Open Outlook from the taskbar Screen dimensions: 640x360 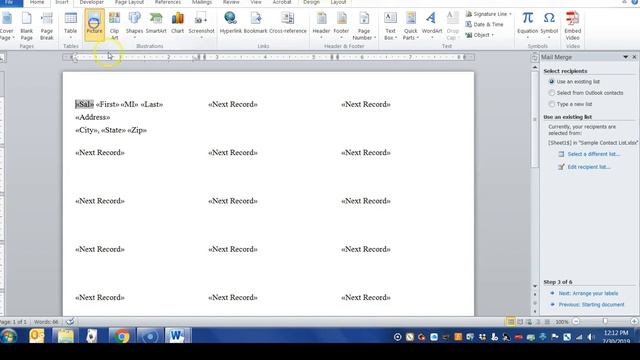[37, 336]
